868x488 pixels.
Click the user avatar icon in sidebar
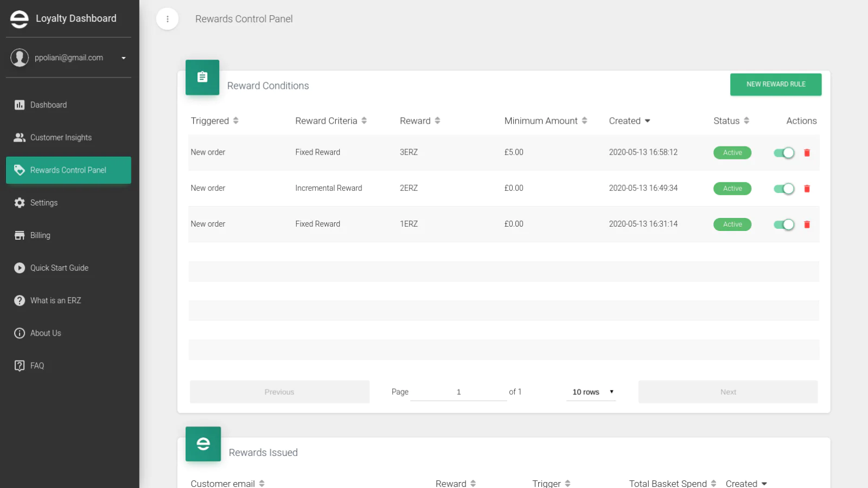tap(20, 57)
